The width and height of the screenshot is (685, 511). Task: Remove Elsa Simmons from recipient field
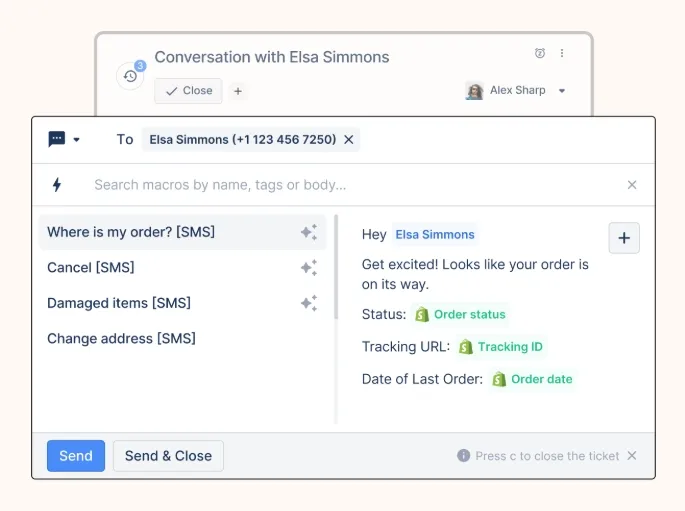(348, 140)
